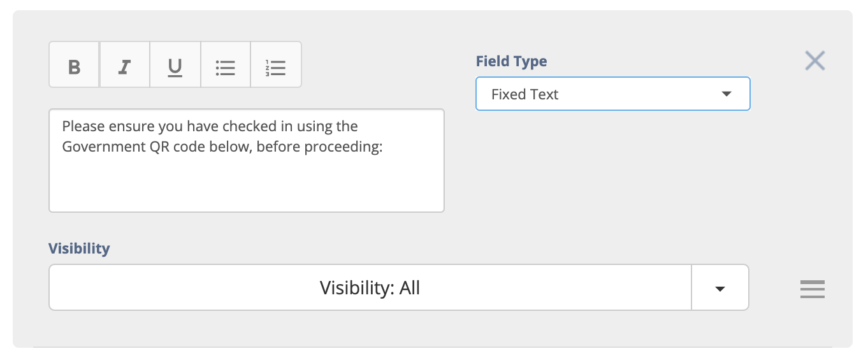Image resolution: width=868 pixels, height=358 pixels.
Task: Expand the Visibility split-button arrow
Action: (720, 288)
